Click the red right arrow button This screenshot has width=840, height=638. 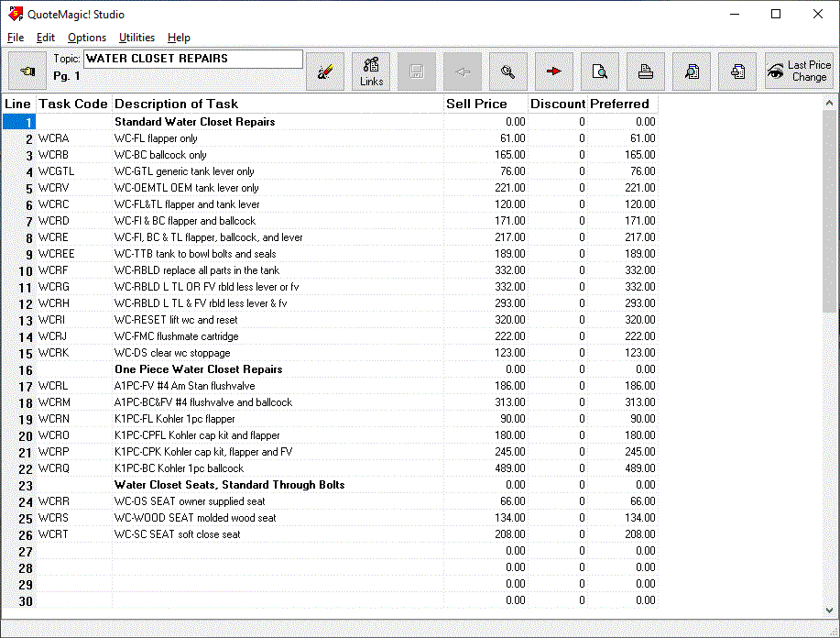point(553,71)
